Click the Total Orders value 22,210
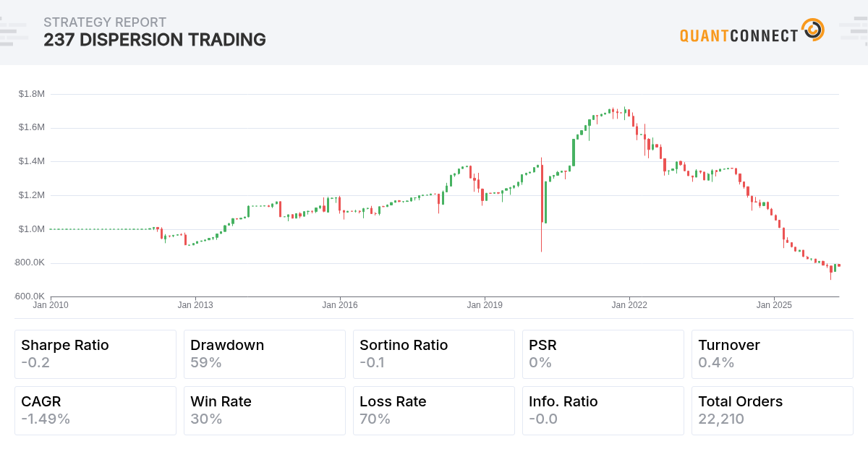This screenshot has width=868, height=457. coord(721,419)
